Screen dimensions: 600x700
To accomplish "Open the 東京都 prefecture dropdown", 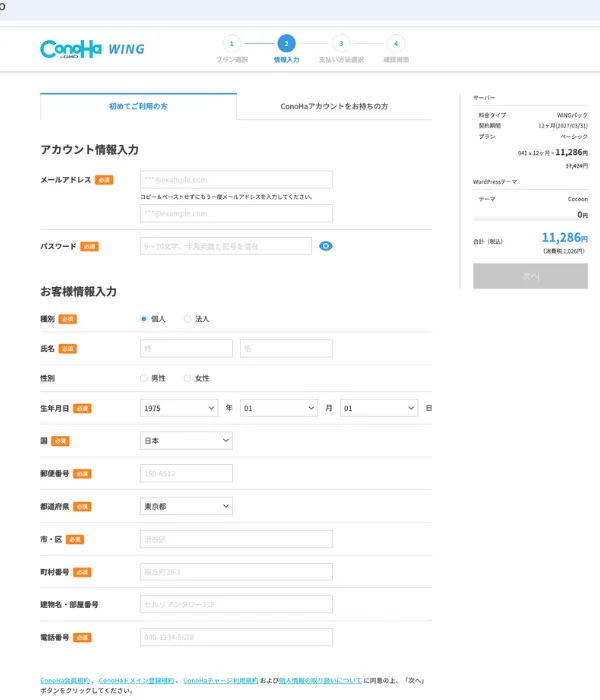I will [186, 506].
